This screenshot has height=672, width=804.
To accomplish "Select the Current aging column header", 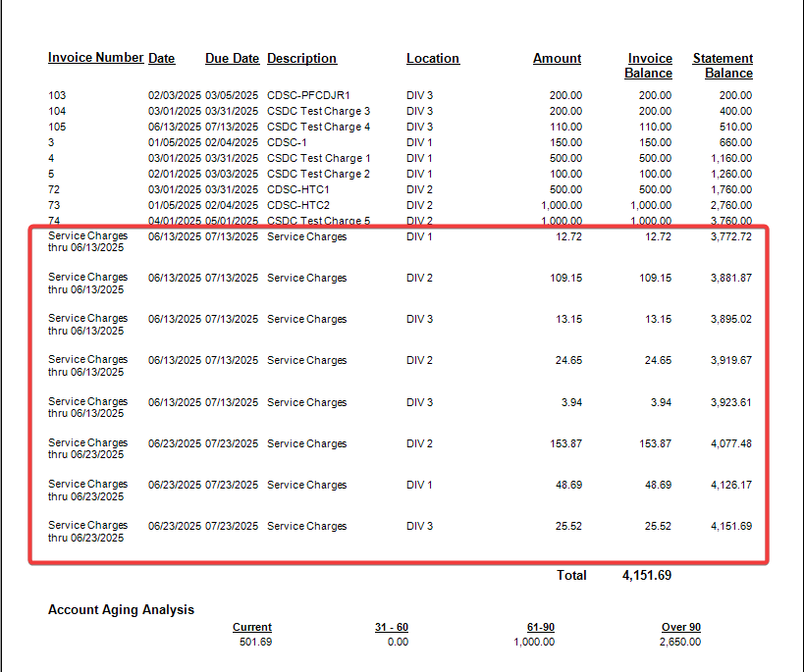I will (x=252, y=627).
